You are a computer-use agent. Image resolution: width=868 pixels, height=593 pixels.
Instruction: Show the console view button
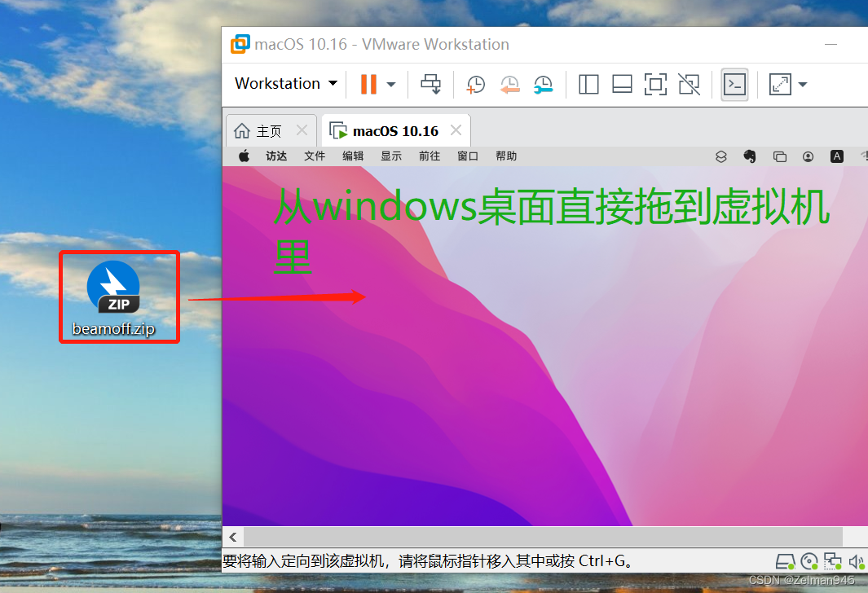coord(734,84)
